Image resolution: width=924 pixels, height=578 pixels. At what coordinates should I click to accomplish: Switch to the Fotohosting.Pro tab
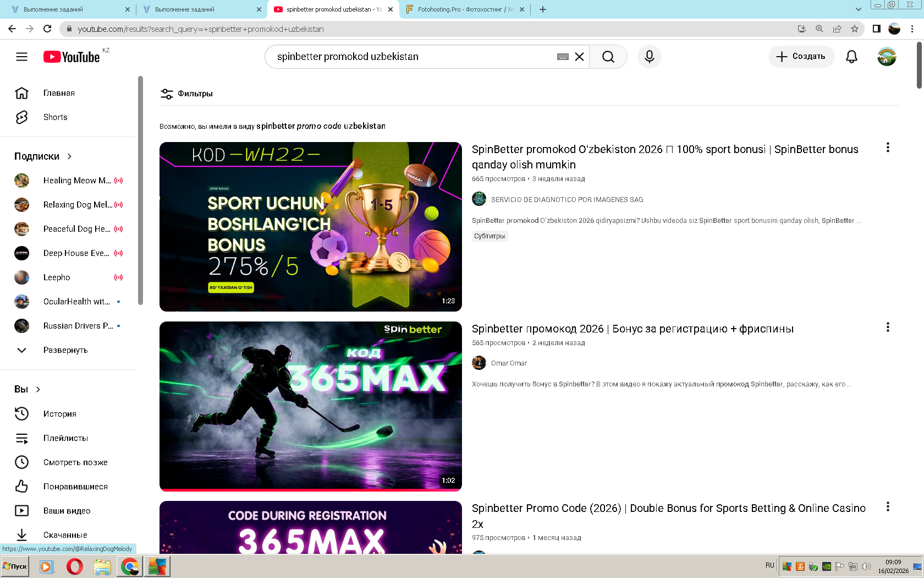tap(464, 9)
